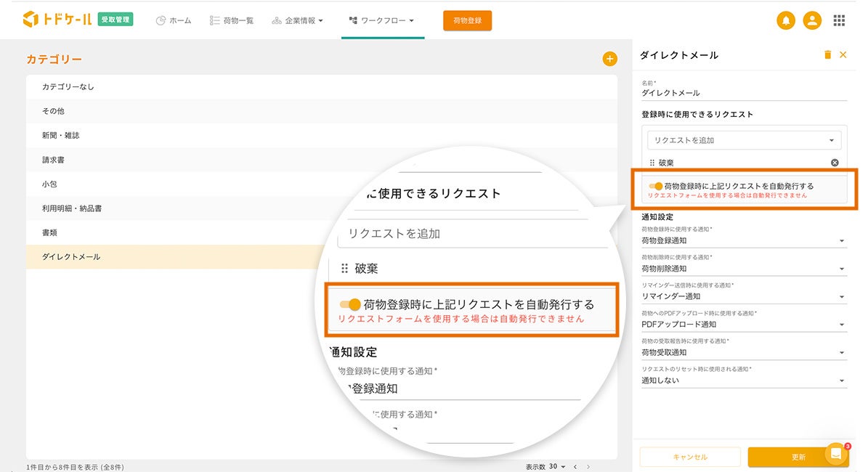This screenshot has width=868, height=472.
Task: Change the 表示数 30 page size dropdown
Action: (x=557, y=467)
